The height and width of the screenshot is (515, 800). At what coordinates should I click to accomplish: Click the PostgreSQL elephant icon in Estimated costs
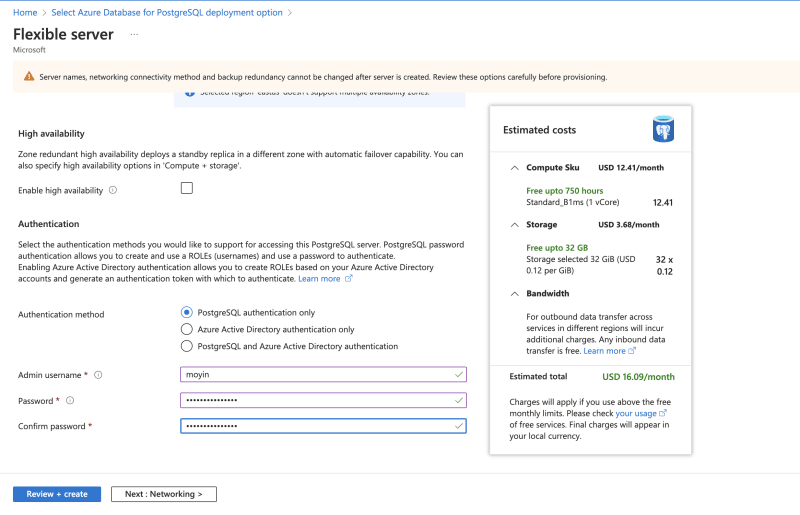663,129
